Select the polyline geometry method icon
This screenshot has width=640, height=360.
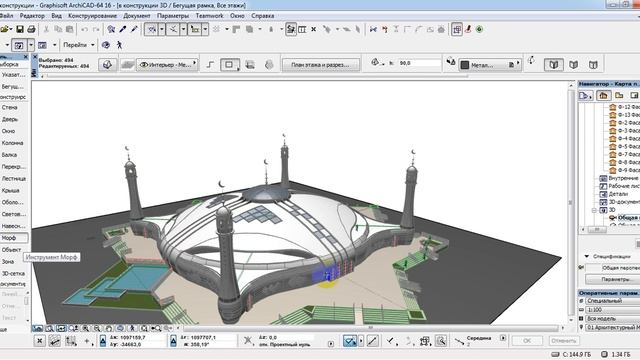tap(210, 64)
